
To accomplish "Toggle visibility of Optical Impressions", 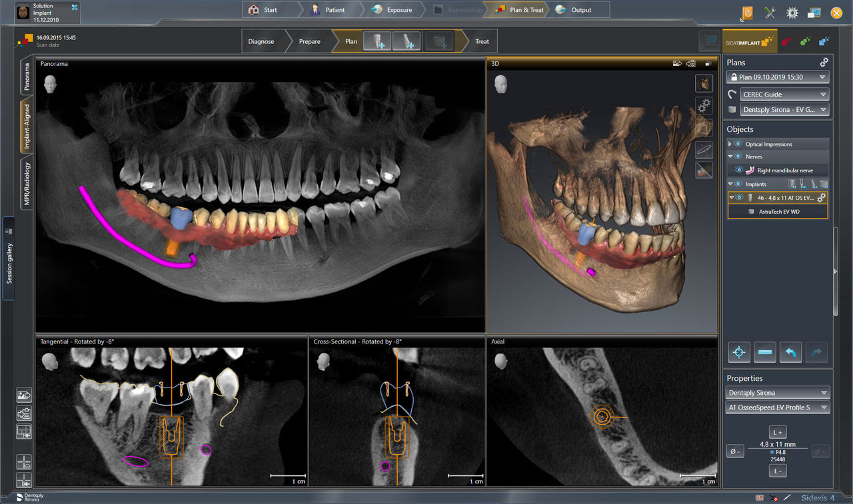I will [736, 144].
